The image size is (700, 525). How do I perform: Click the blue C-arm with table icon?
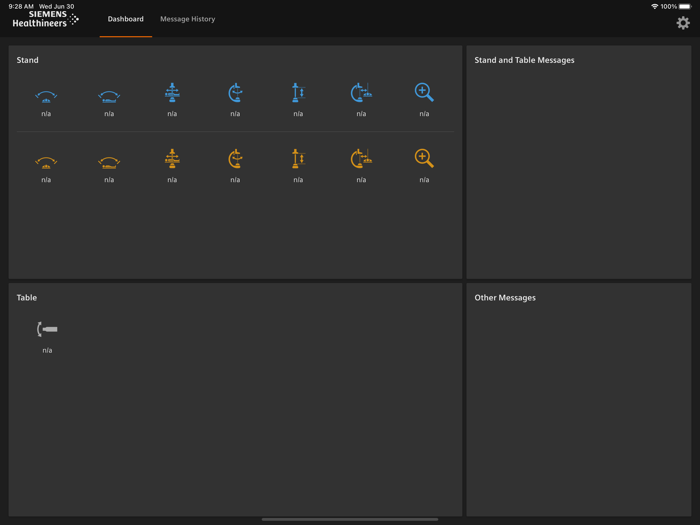click(361, 93)
